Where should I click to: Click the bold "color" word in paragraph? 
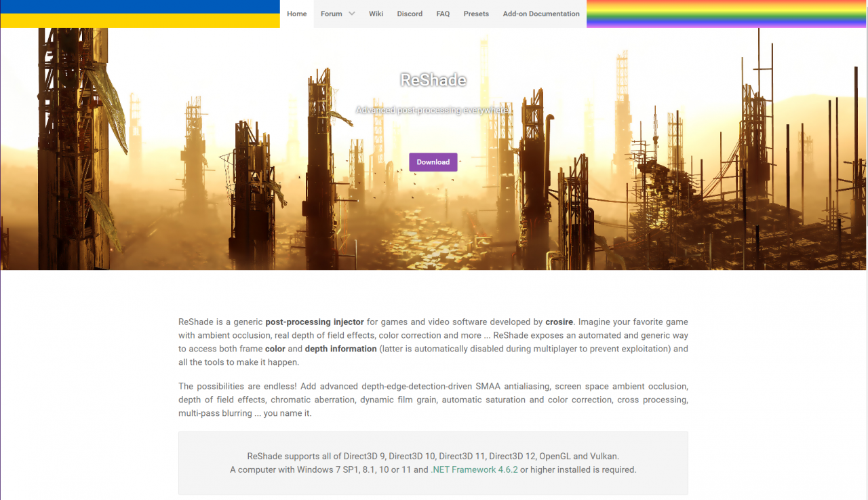(x=275, y=349)
